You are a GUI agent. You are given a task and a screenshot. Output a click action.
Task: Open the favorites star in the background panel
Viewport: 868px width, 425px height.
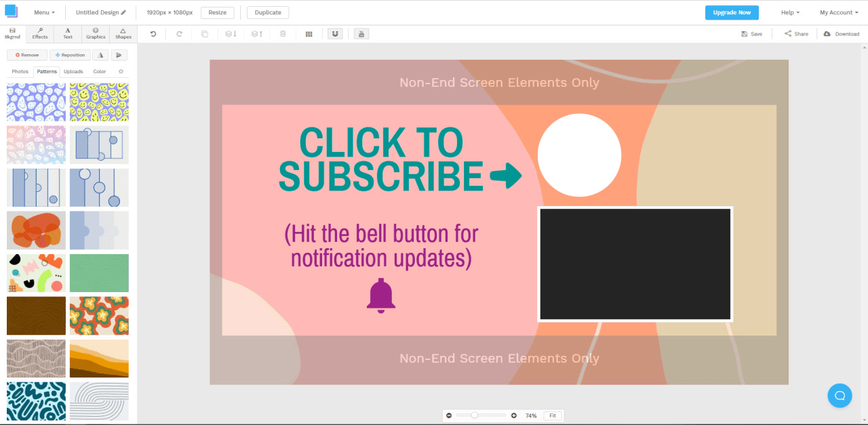click(x=121, y=71)
